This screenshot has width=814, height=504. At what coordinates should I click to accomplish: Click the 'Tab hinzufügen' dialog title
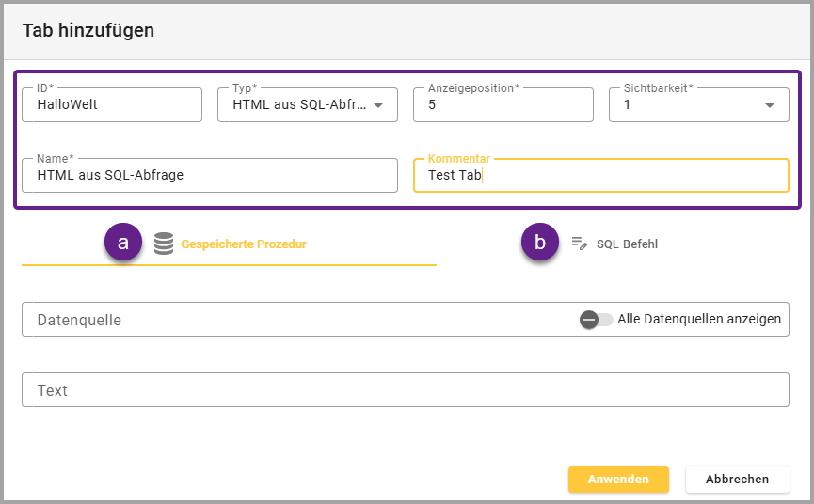(88, 30)
